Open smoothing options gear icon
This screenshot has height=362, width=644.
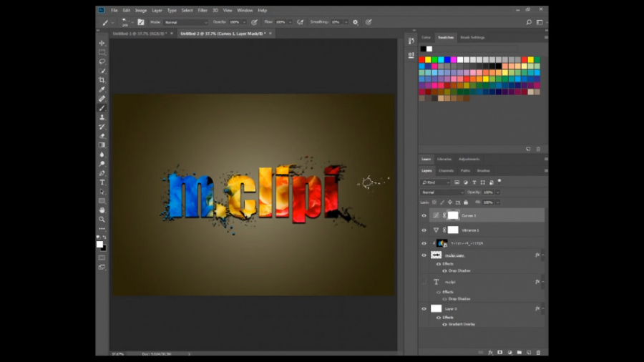pos(356,22)
